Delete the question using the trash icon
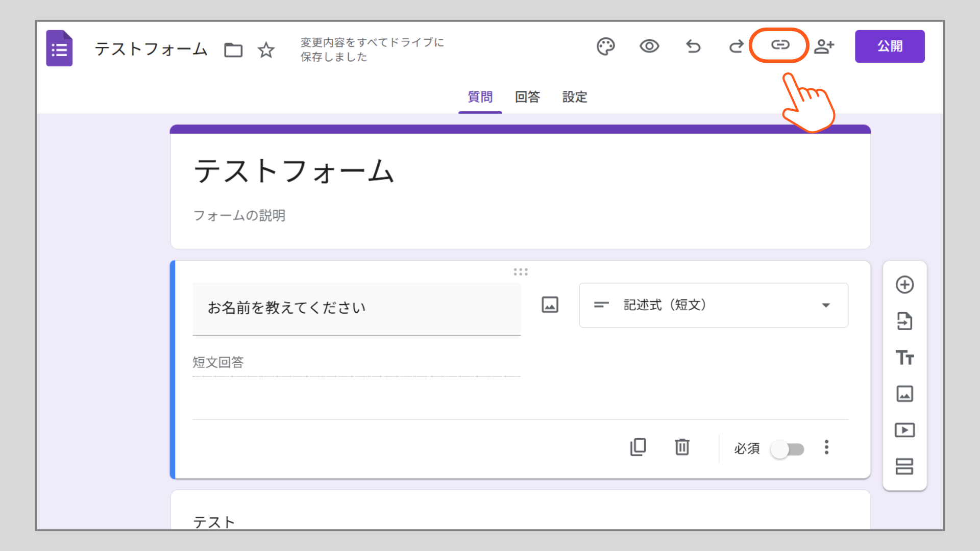This screenshot has width=980, height=551. pyautogui.click(x=681, y=447)
